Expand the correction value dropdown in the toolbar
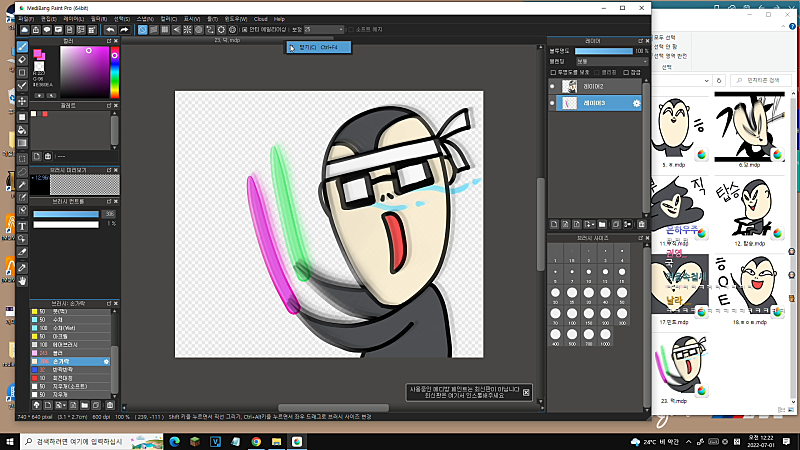This screenshot has width=800, height=450. click(x=339, y=30)
